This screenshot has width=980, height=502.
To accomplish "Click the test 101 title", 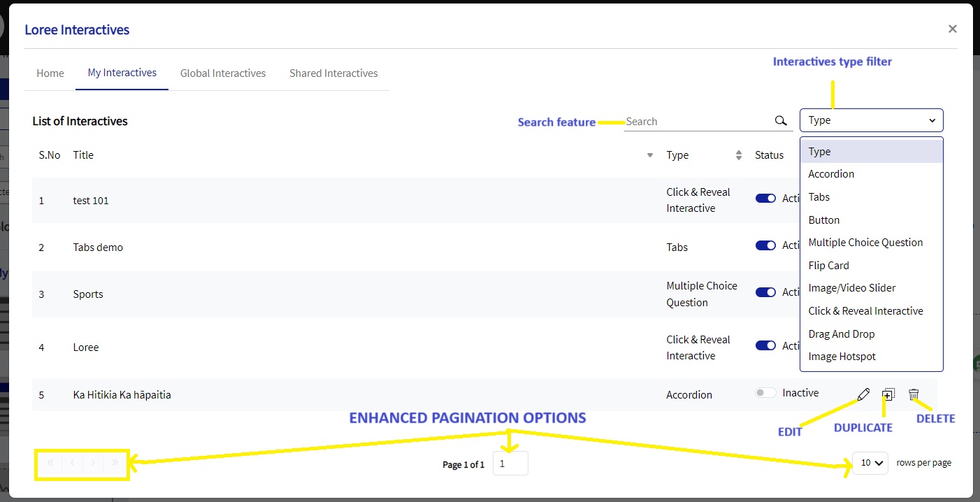I will pyautogui.click(x=91, y=201).
